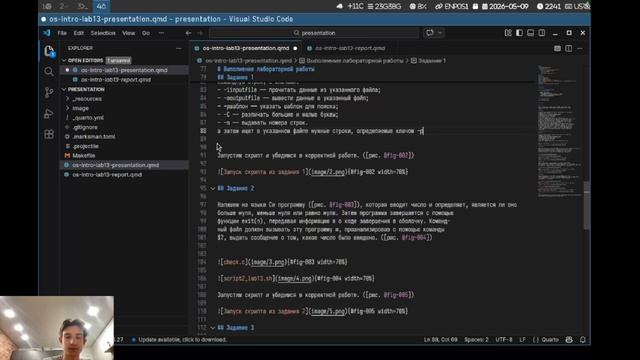Screen dimensions: 640x360
Task: Open the Go menu
Action: pyautogui.click(x=146, y=33)
